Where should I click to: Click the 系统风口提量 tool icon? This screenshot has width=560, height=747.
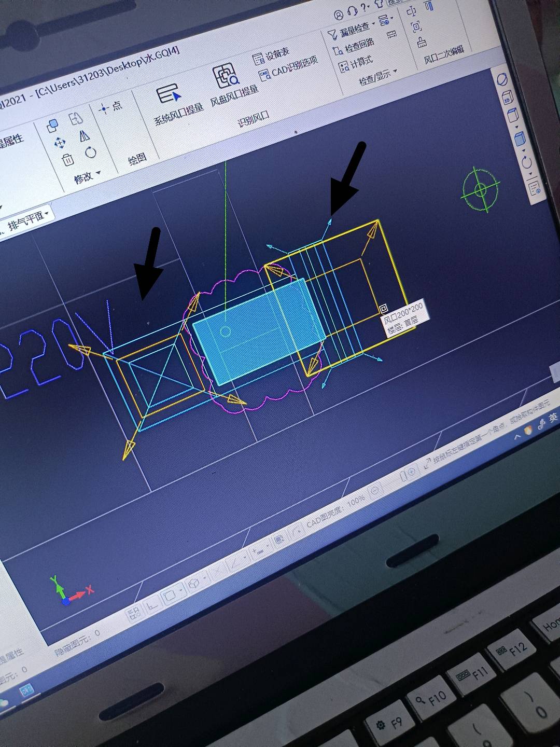click(168, 94)
